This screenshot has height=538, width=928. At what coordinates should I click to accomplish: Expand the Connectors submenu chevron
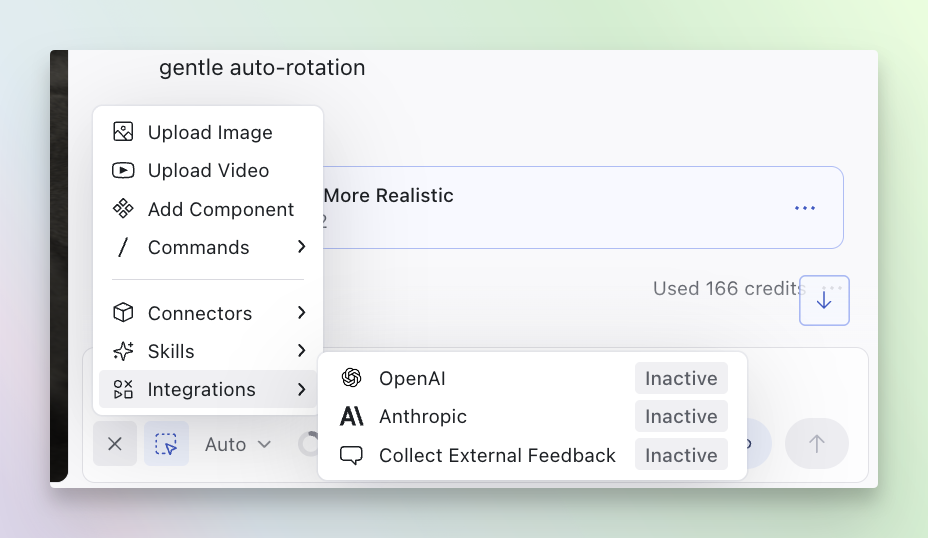tap(301, 313)
